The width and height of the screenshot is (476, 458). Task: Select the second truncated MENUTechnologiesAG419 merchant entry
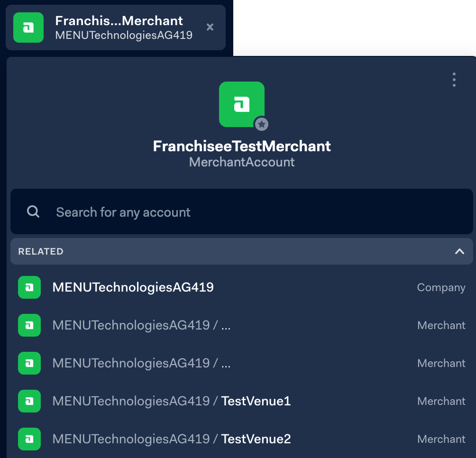click(142, 363)
